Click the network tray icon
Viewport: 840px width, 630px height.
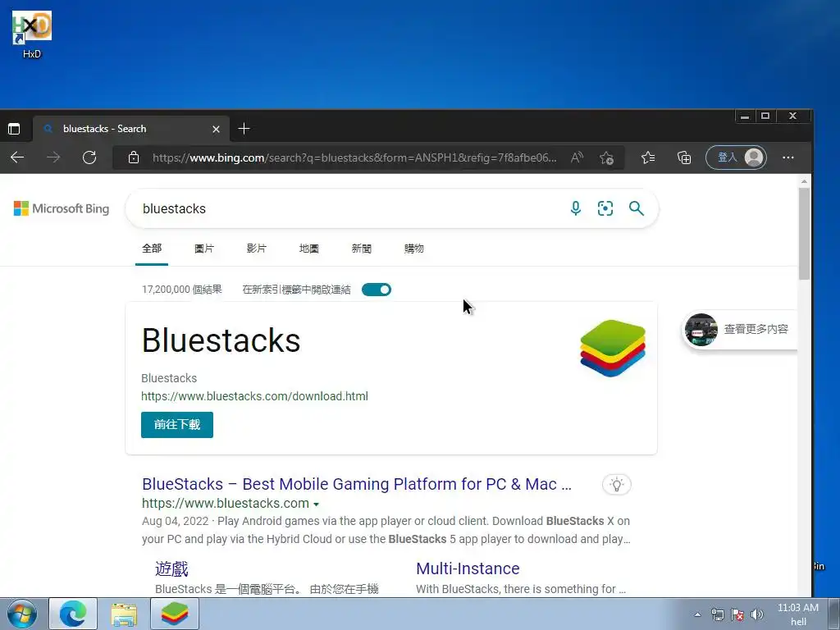click(717, 614)
